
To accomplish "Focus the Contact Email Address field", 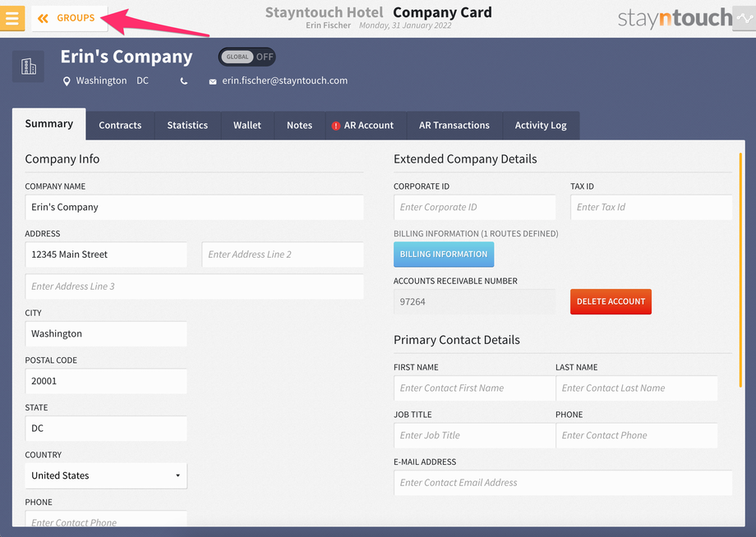I will pyautogui.click(x=563, y=483).
